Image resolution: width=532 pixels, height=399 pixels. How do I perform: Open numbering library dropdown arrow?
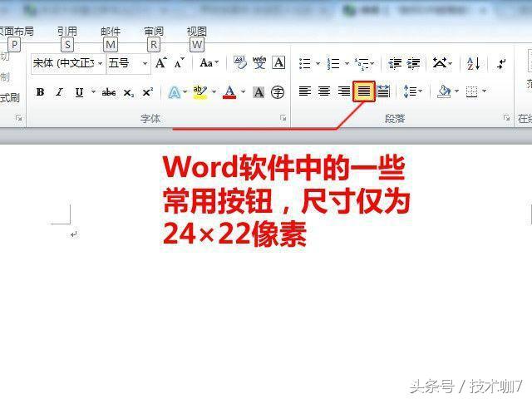347,63
